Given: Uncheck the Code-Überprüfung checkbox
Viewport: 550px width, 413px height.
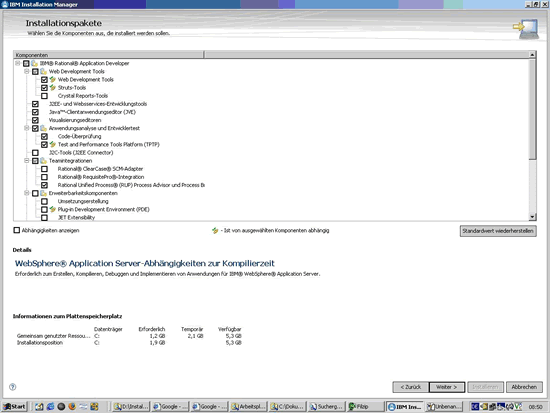Looking at the screenshot, I should [x=44, y=136].
